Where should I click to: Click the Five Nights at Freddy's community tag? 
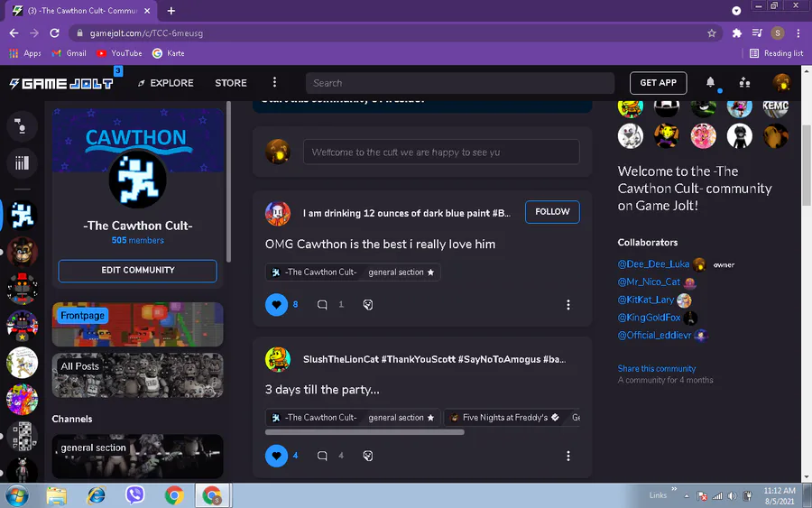point(504,418)
